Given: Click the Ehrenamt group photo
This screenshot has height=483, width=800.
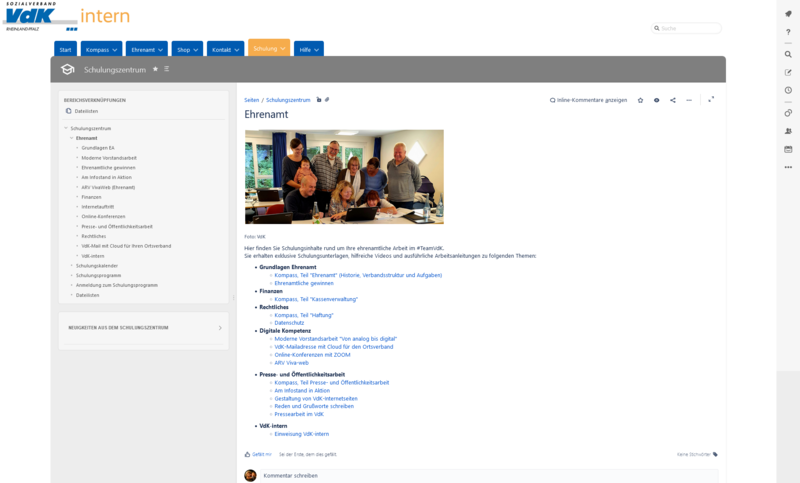Looking at the screenshot, I should (x=344, y=176).
